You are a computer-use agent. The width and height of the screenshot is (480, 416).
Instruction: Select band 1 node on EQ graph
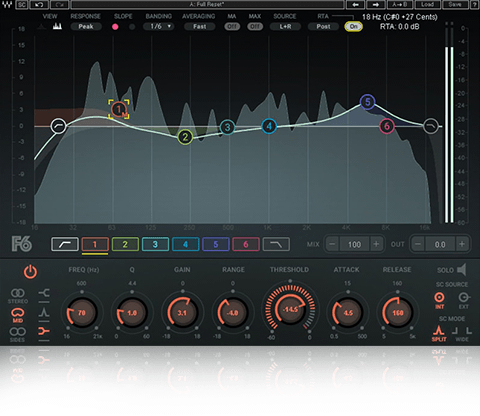[119, 109]
